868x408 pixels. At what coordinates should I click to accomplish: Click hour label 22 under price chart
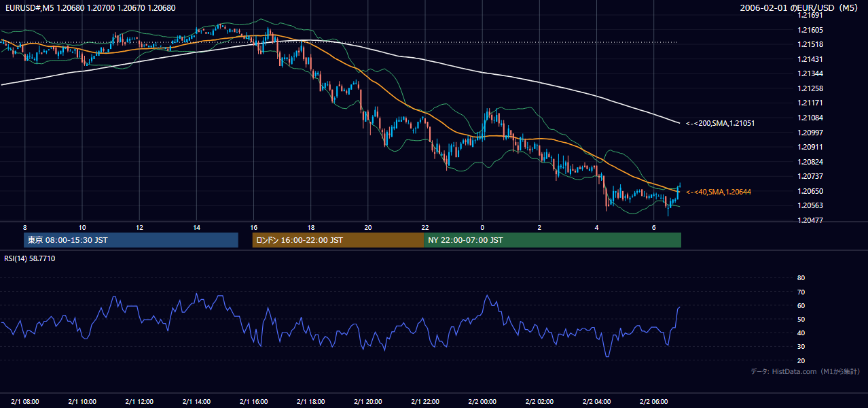424,226
